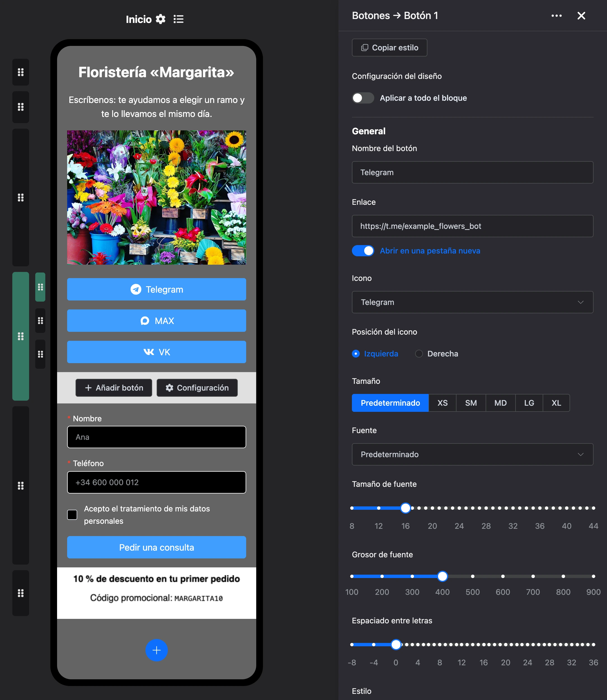Close the Botones panel with the X
Viewport: 607px width, 700px height.
(x=581, y=16)
